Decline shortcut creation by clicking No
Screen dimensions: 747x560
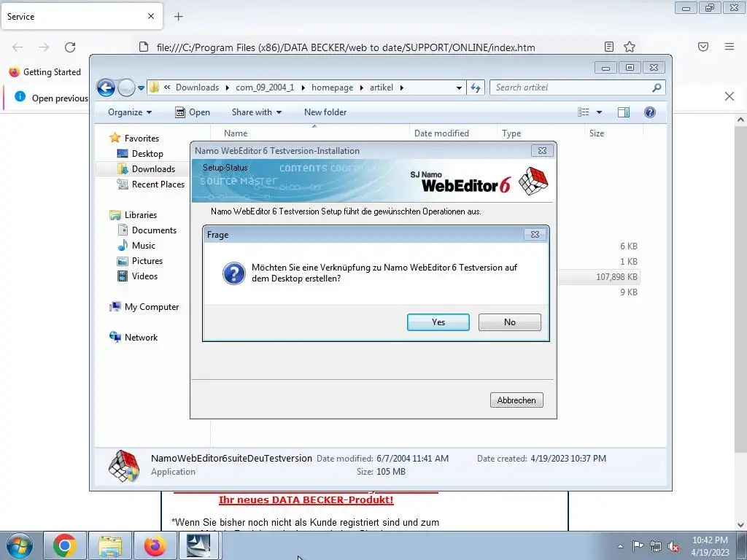coord(509,322)
